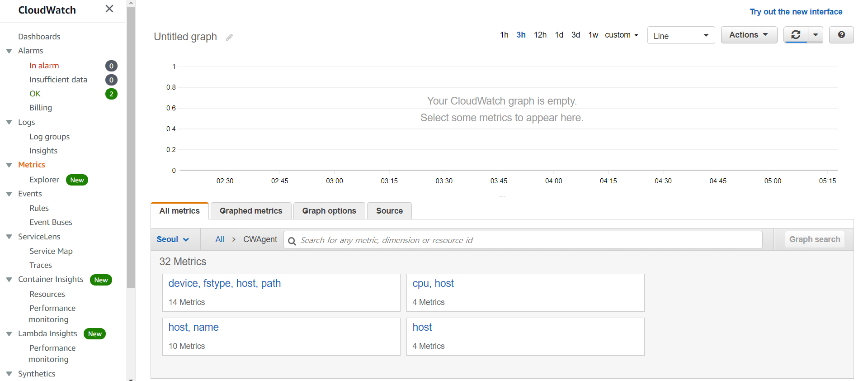This screenshot has height=381, width=868.
Task: Collapse the Synthetics section triangle
Action: 9,374
